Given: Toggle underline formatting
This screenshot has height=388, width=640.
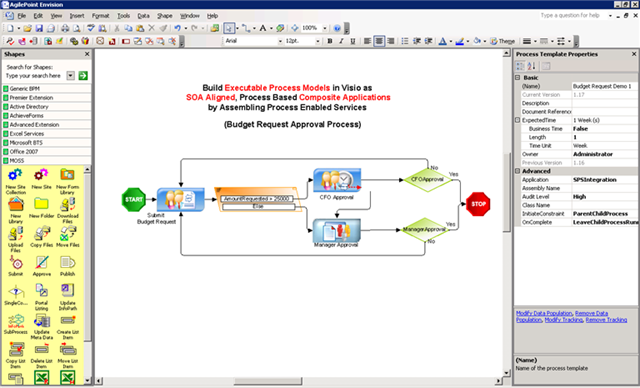Looking at the screenshot, I should (x=353, y=41).
